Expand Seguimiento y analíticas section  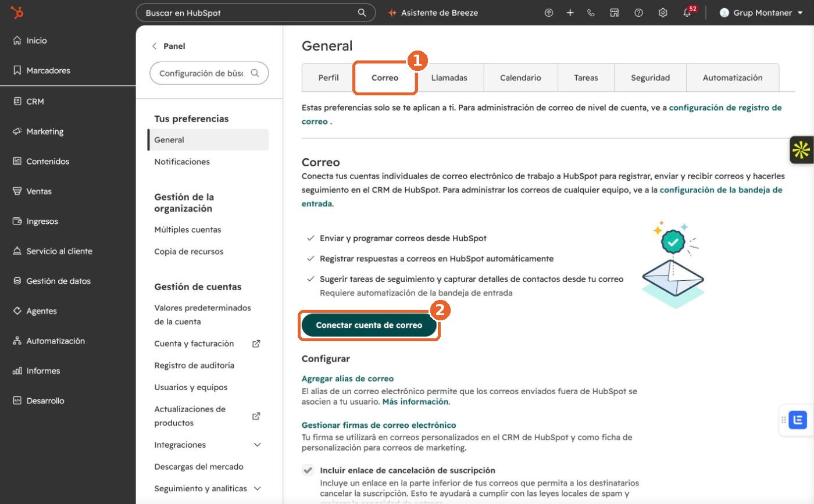(208, 488)
